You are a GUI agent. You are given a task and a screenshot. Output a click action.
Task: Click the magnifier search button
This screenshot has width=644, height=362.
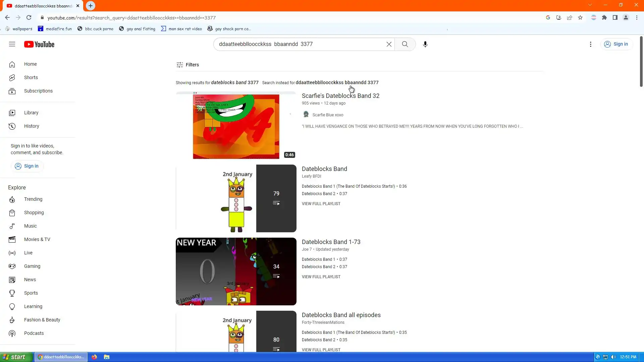tap(405, 44)
